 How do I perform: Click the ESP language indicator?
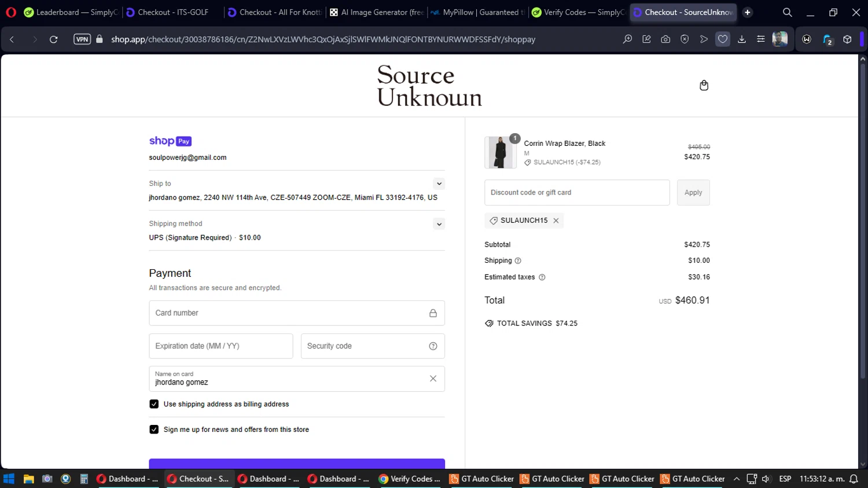click(785, 479)
